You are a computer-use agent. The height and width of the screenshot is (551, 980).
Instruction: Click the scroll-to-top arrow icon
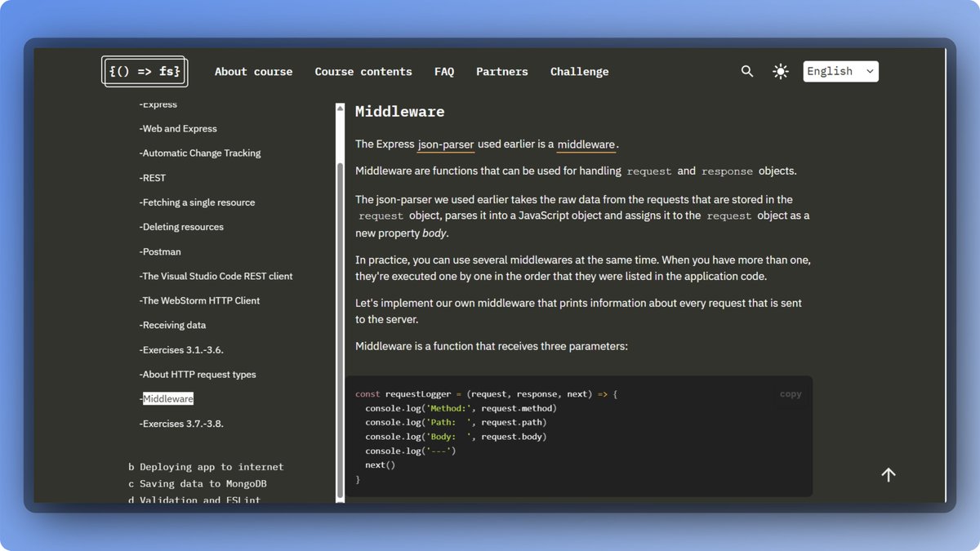(889, 474)
